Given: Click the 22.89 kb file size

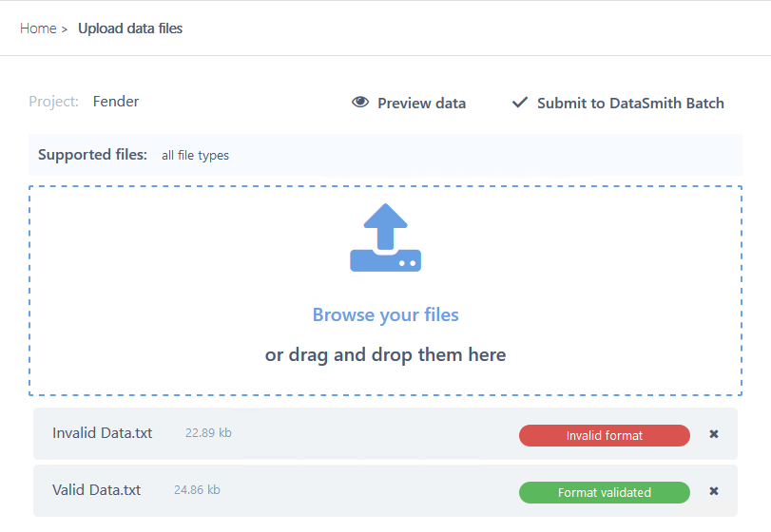Looking at the screenshot, I should coord(208,433).
